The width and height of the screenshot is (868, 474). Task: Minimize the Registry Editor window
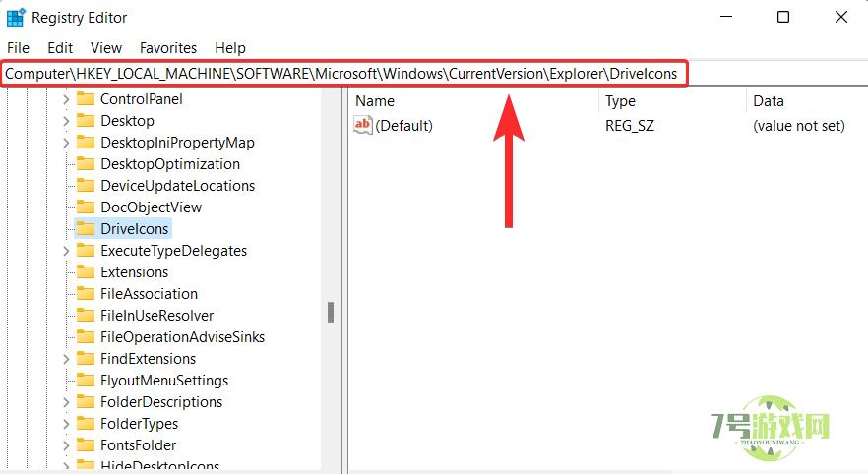pos(726,17)
